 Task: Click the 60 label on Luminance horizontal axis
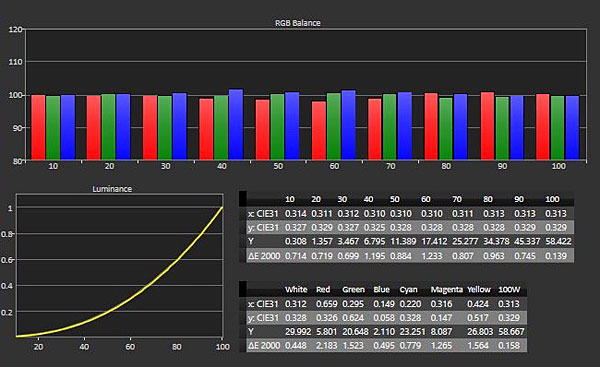point(130,347)
